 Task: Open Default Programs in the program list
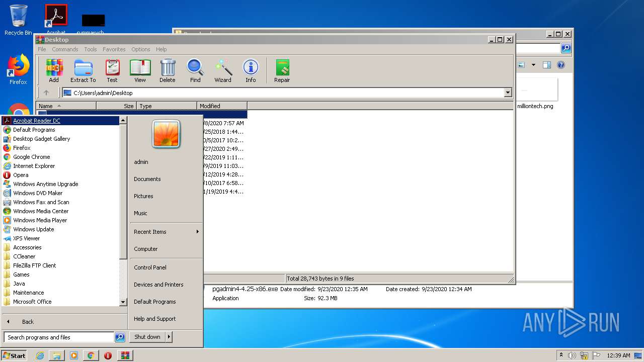coord(60,130)
